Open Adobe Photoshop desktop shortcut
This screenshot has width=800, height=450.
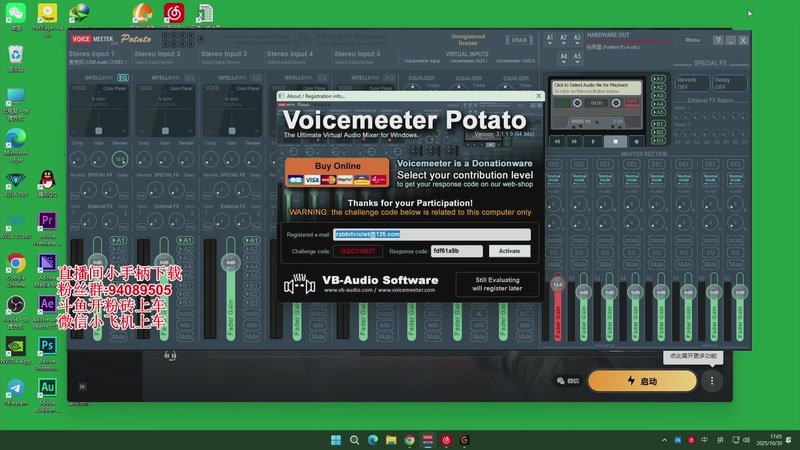[47, 353]
